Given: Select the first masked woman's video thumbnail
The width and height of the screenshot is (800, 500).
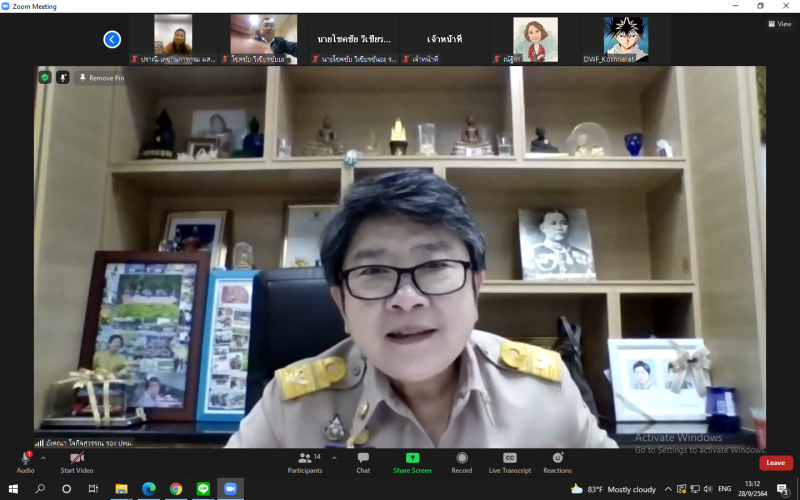Looking at the screenshot, I should tap(173, 39).
